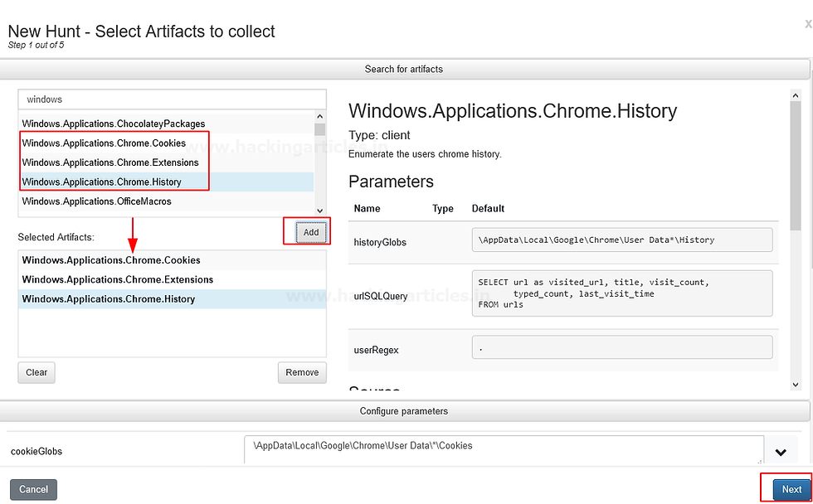Pick Chrome.History in Selected Artifacts list
This screenshot has height=504, width=813.
click(173, 299)
